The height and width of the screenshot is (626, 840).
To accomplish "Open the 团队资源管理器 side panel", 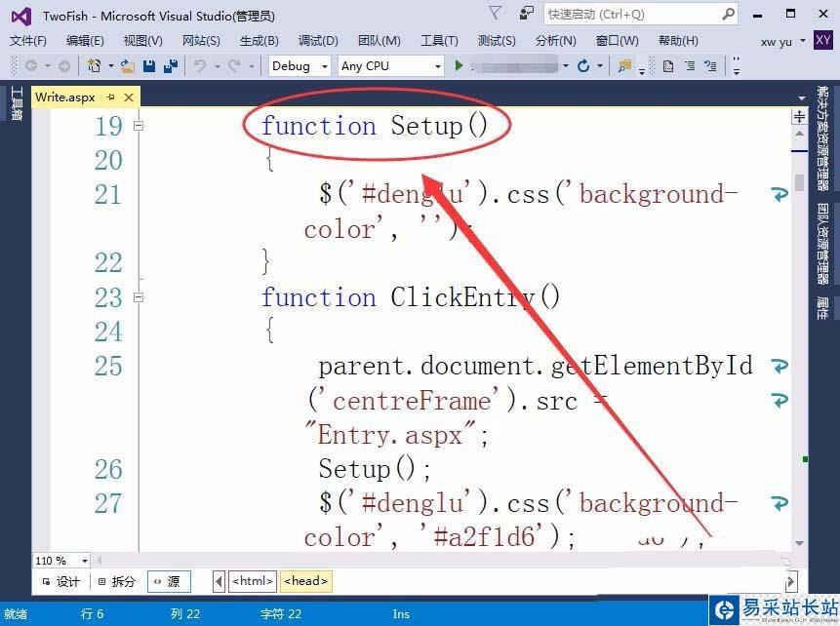I will coord(822,244).
